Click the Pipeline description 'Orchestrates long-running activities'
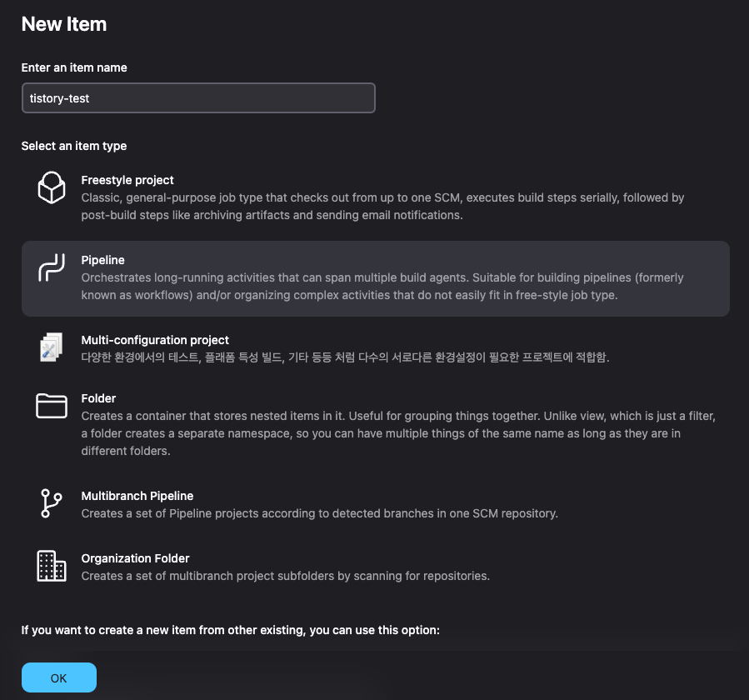 point(382,286)
